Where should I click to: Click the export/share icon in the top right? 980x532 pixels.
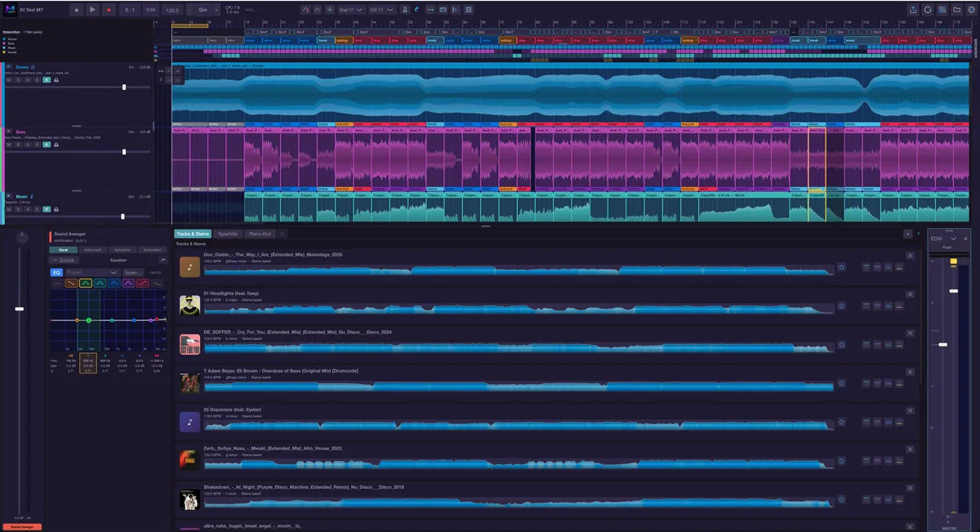click(x=912, y=10)
